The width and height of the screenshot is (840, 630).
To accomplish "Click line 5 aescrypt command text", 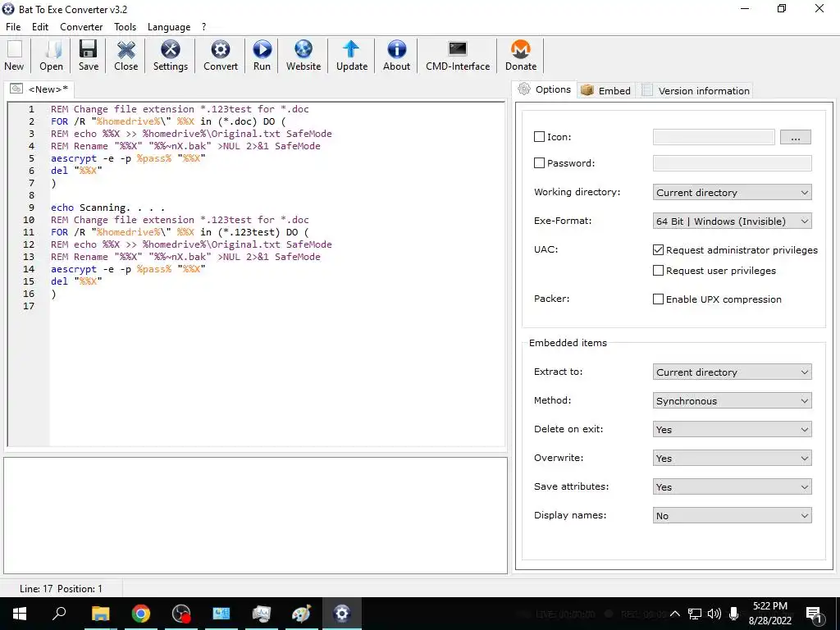I will coord(128,158).
